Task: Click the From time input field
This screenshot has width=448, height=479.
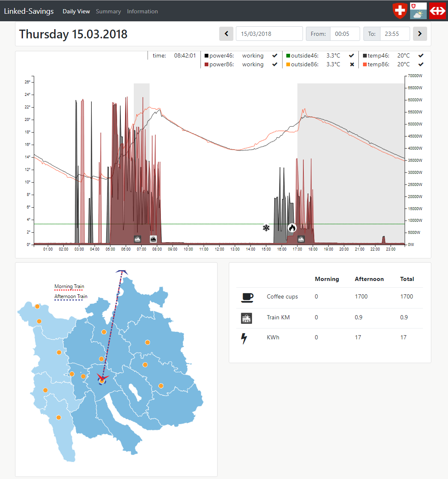Action: click(345, 34)
